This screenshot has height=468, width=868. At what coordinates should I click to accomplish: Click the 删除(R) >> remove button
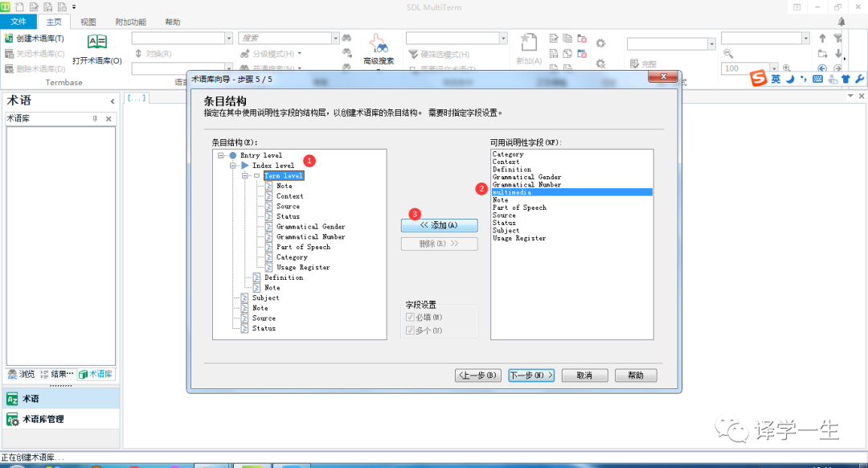(439, 244)
